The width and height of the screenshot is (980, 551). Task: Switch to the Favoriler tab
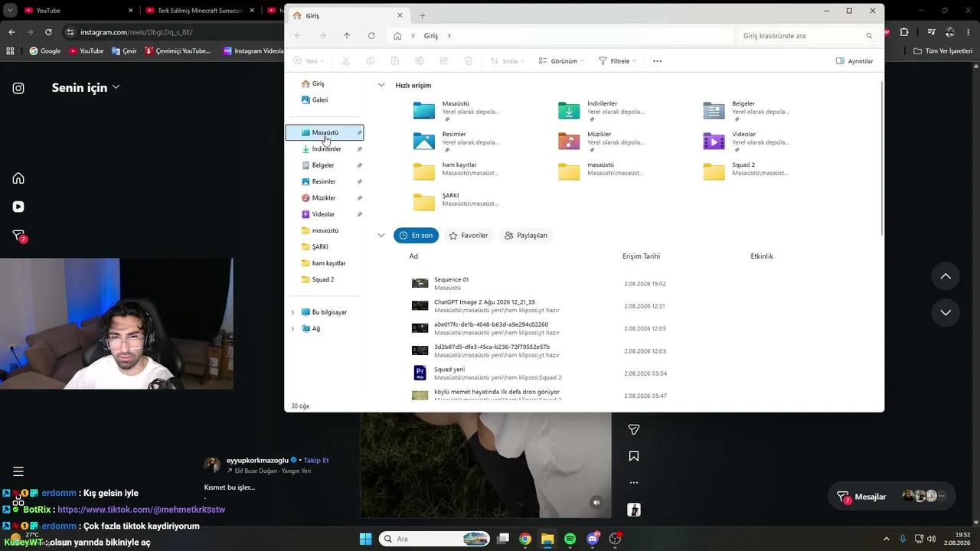tap(468, 236)
